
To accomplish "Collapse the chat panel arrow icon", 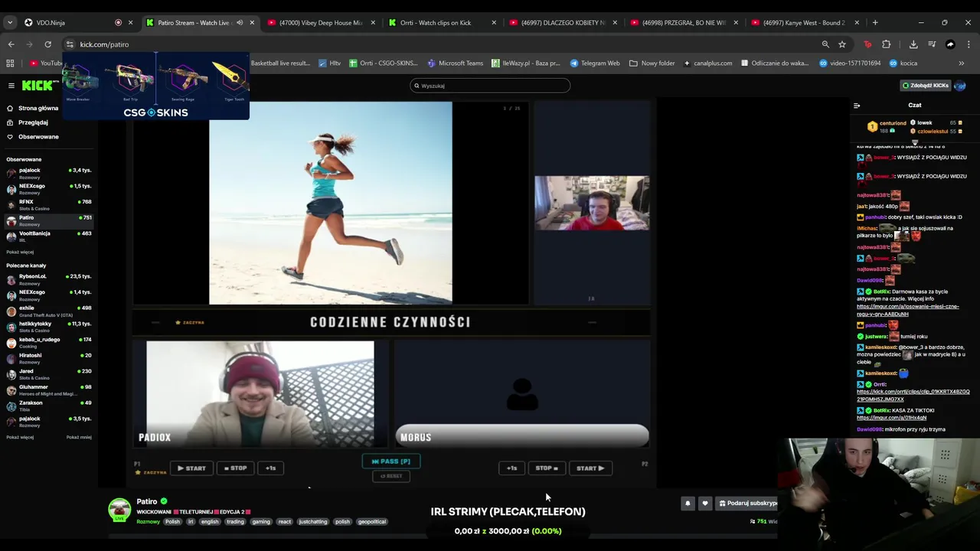I will pyautogui.click(x=857, y=106).
